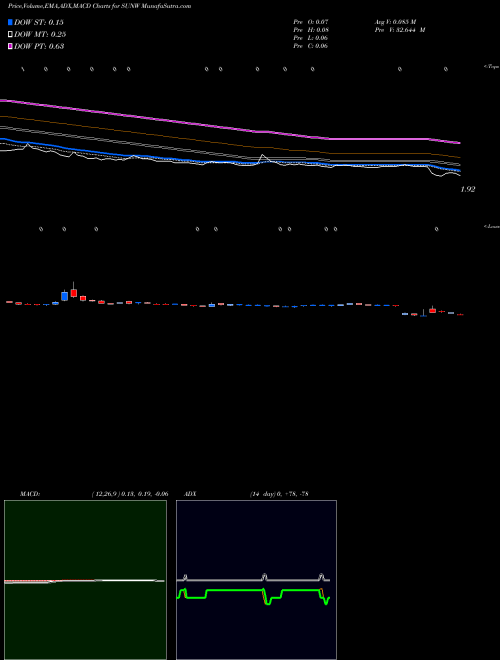Click the 'Pre V: 32.644 M' value

[400, 30]
